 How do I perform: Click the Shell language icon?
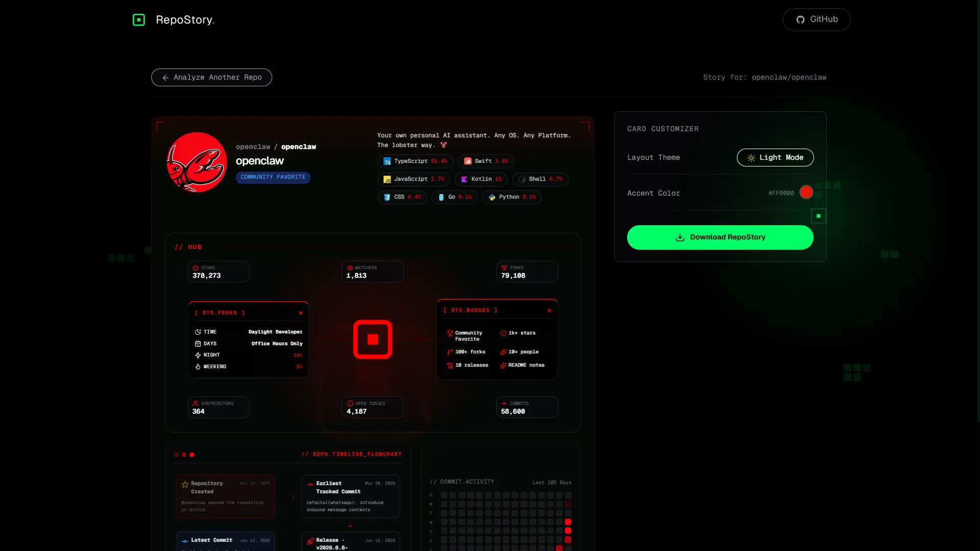click(x=522, y=179)
